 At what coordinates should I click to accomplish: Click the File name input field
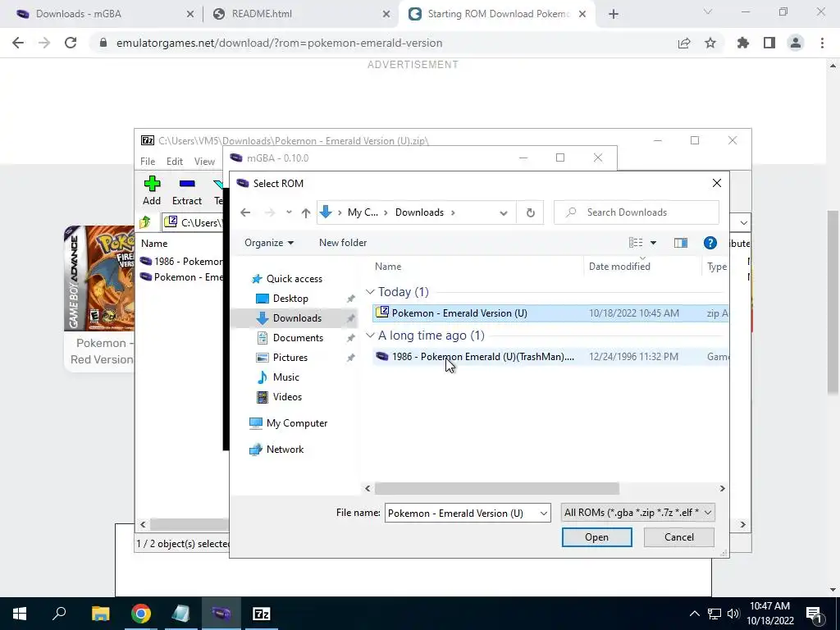point(461,514)
